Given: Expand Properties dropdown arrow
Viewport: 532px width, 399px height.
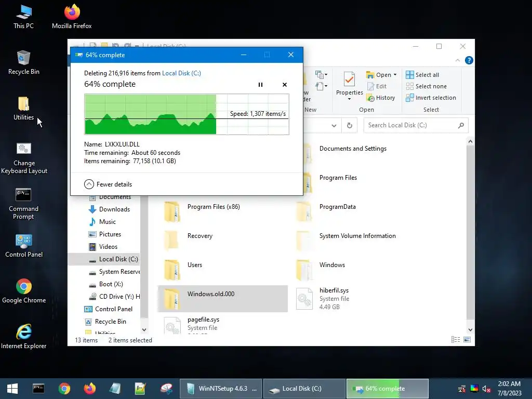Looking at the screenshot, I should point(349,99).
